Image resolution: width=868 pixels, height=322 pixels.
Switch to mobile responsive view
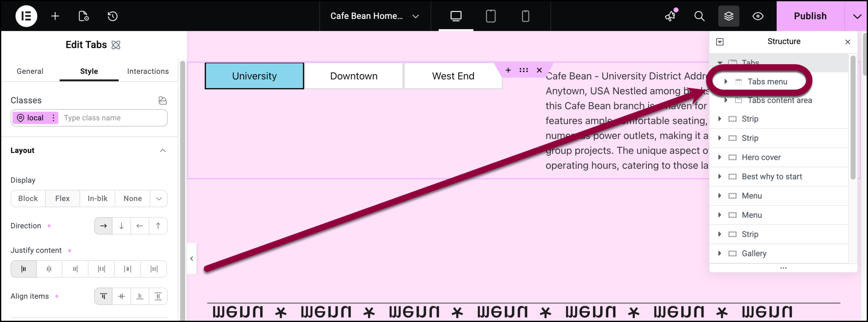click(x=525, y=16)
